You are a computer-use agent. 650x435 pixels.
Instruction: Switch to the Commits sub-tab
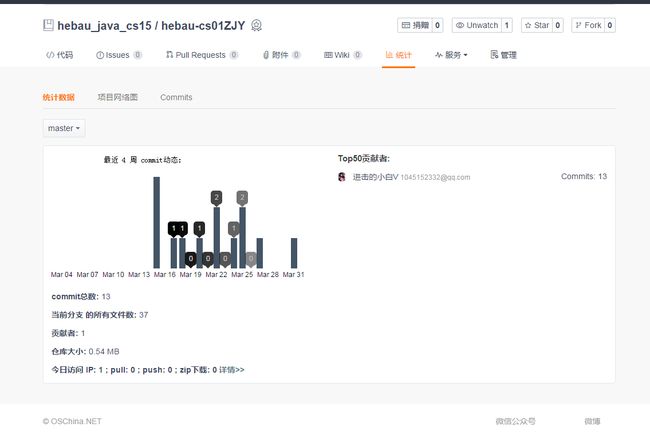click(x=176, y=97)
